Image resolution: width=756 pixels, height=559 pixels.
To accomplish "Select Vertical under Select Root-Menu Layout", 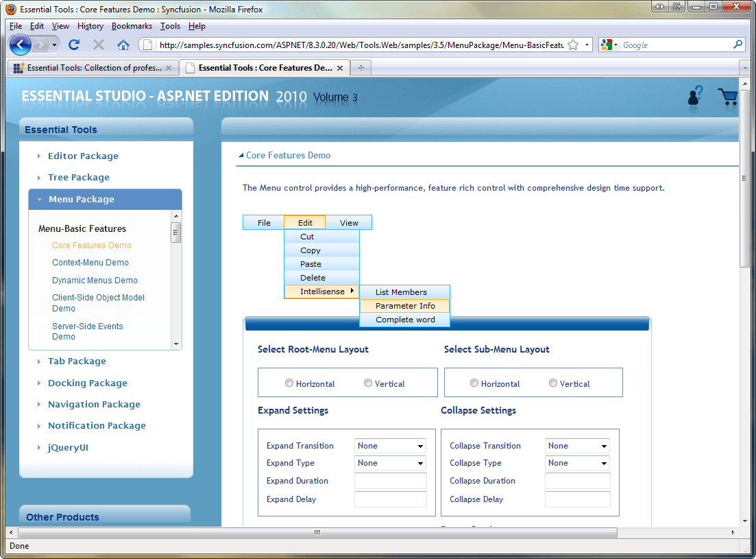I will [x=367, y=383].
